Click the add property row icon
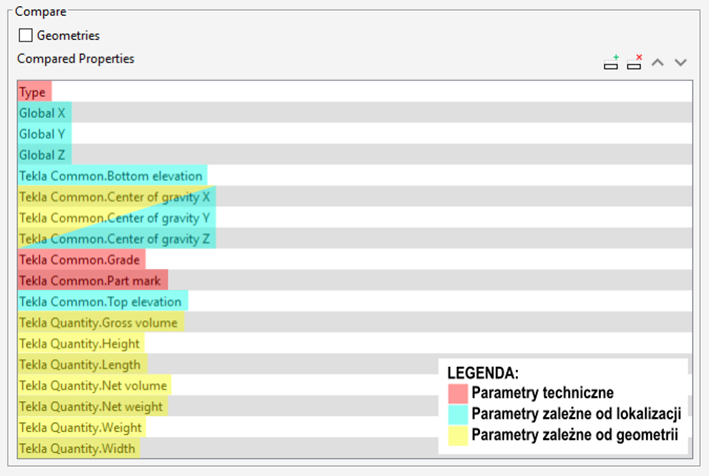 (x=611, y=62)
